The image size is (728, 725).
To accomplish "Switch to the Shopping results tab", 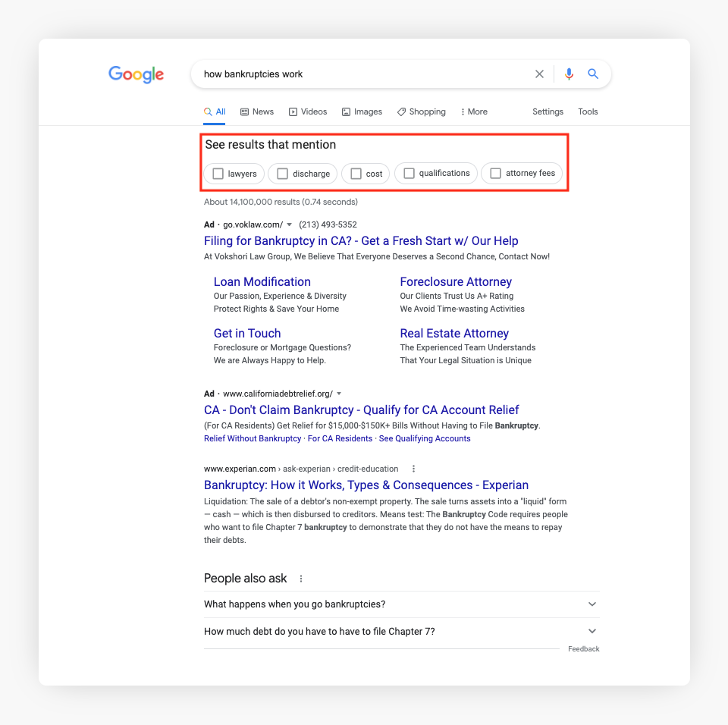I will point(422,111).
